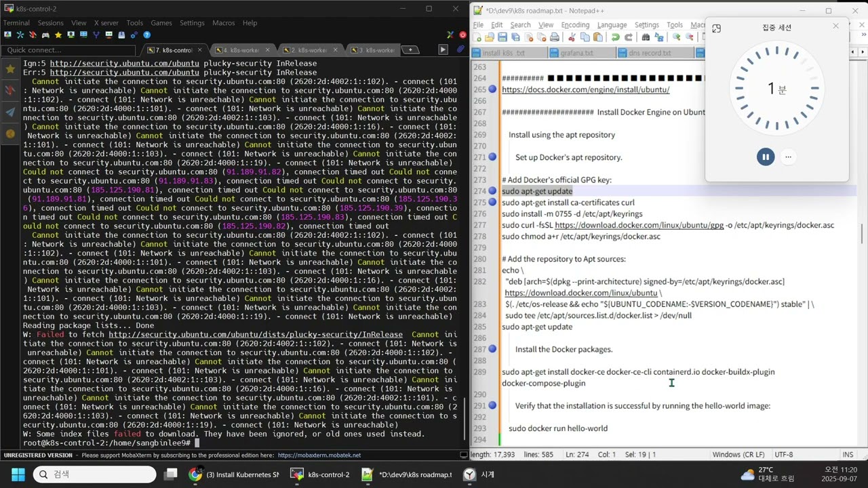
Task: Add a new terminal tab with the plus button
Action: [x=410, y=50]
